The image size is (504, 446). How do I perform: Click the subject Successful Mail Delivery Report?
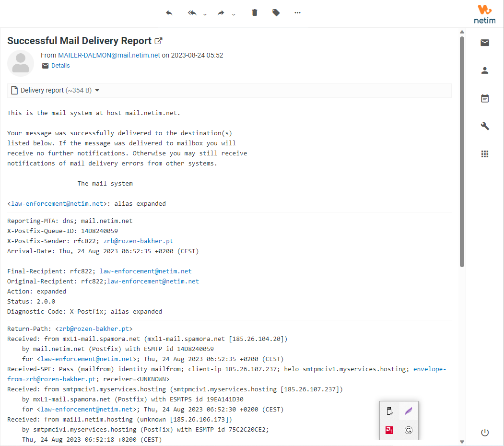(80, 41)
